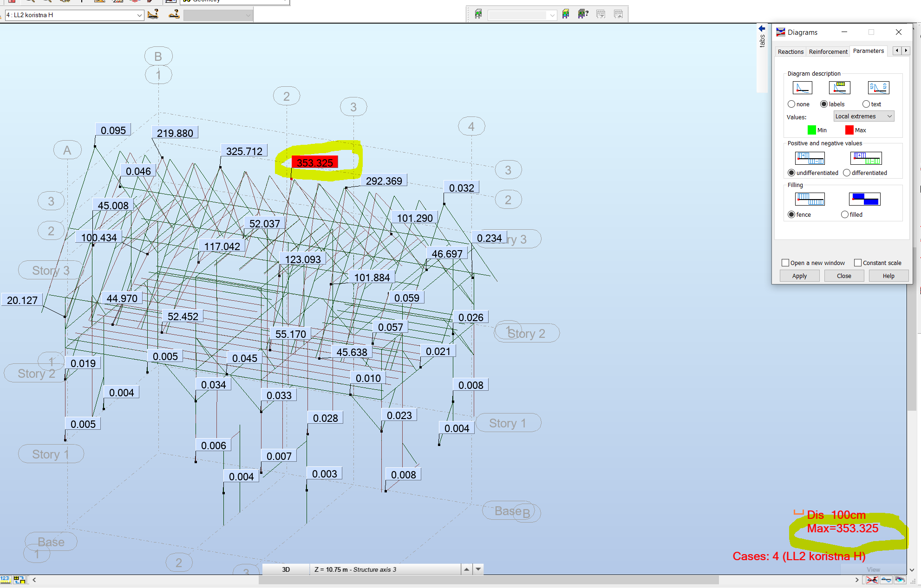This screenshot has width=921, height=588.
Task: Open the Local extremes values dropdown
Action: pyautogui.click(x=863, y=116)
